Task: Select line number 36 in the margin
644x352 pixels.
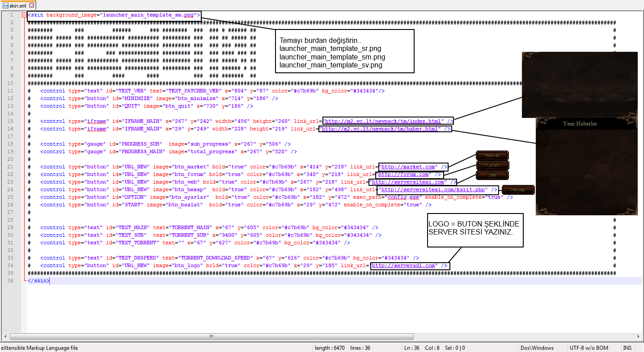Action: coord(10,281)
